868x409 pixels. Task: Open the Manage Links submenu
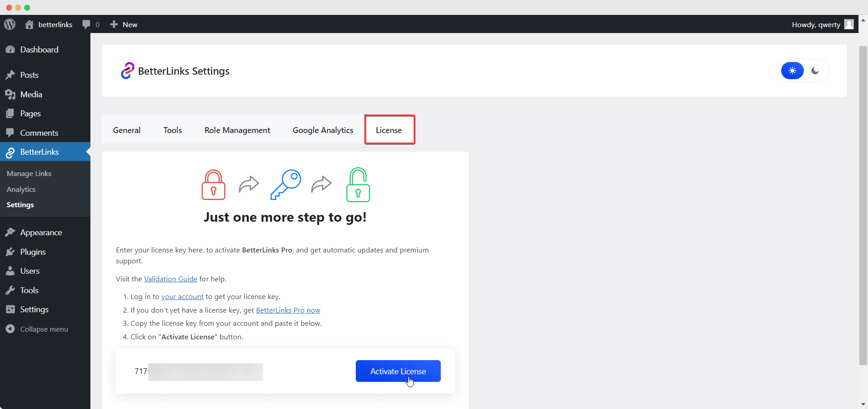point(29,174)
